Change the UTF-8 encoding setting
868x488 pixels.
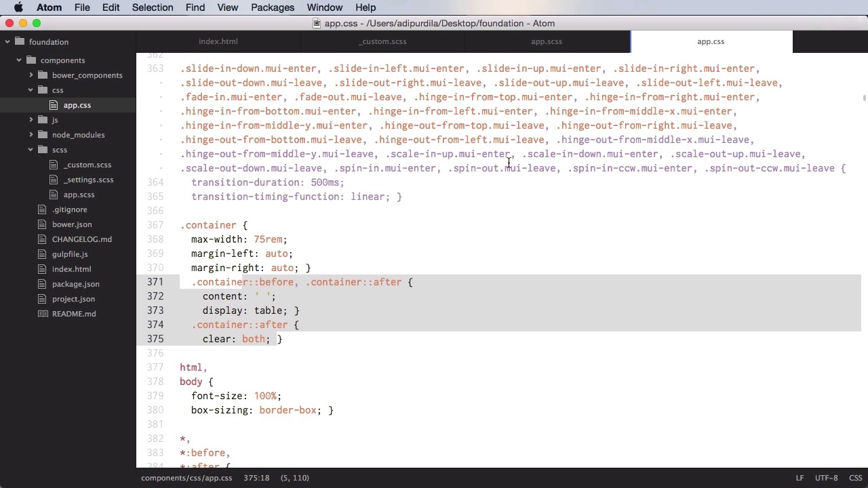click(826, 478)
